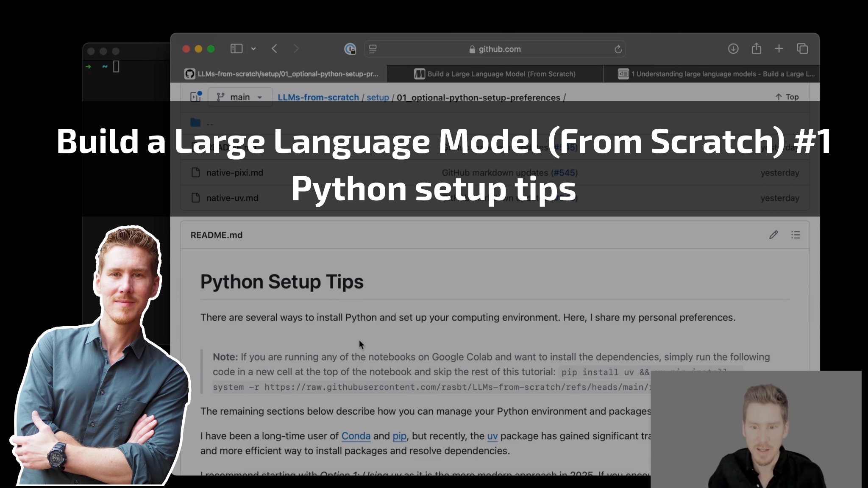Open the sidebar options chevron
Image resolution: width=868 pixels, height=488 pixels.
coord(253,49)
